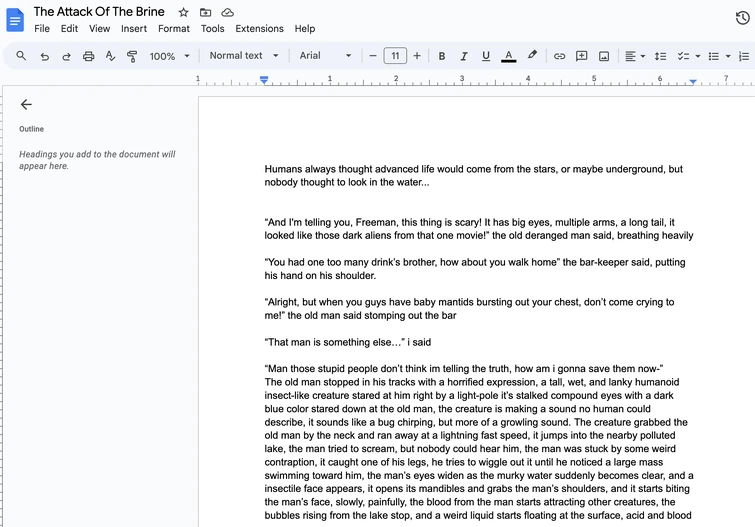Open line and paragraph spacing
Screen dimensions: 755x527
pos(660,56)
